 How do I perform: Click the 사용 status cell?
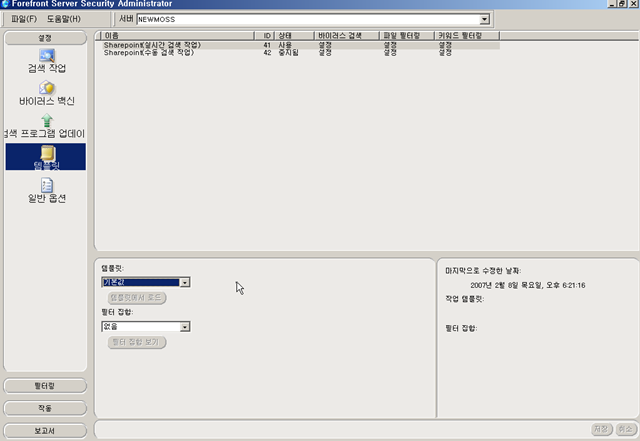point(285,45)
